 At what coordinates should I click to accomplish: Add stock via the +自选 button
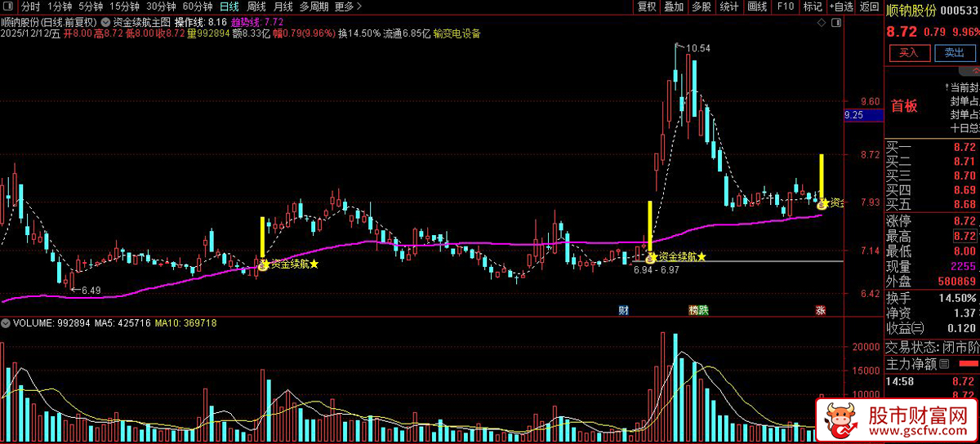click(841, 7)
